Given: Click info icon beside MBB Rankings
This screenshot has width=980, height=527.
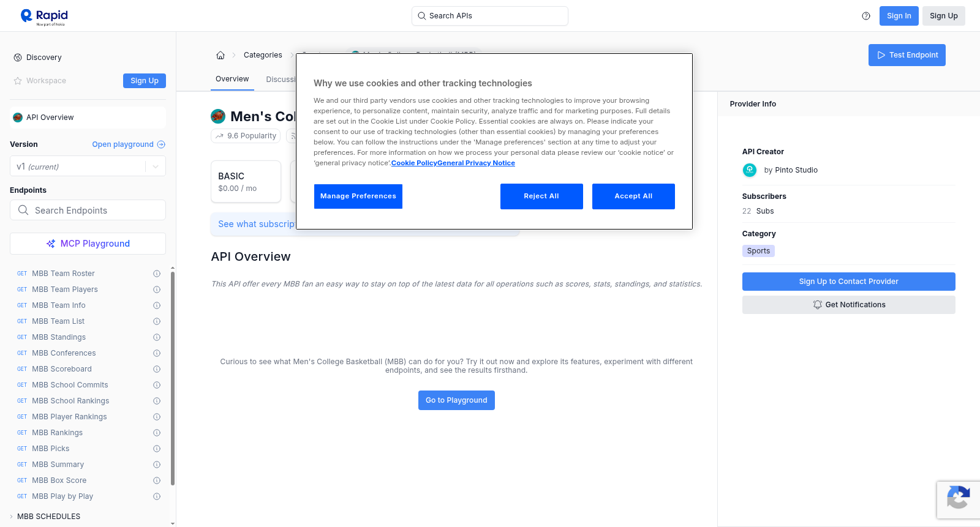Looking at the screenshot, I should (x=157, y=433).
